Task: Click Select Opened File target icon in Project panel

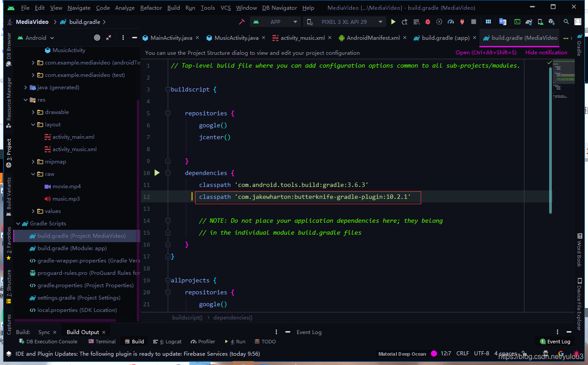Action: pos(97,38)
